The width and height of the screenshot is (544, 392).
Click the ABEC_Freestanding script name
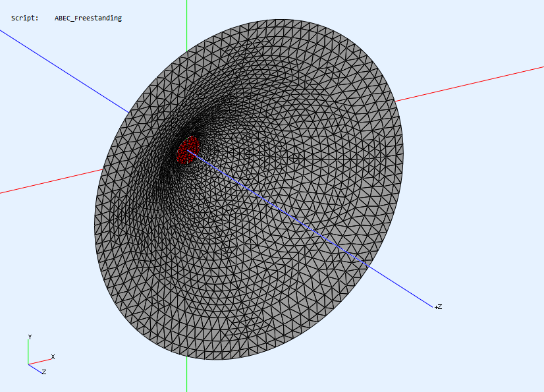88,18
